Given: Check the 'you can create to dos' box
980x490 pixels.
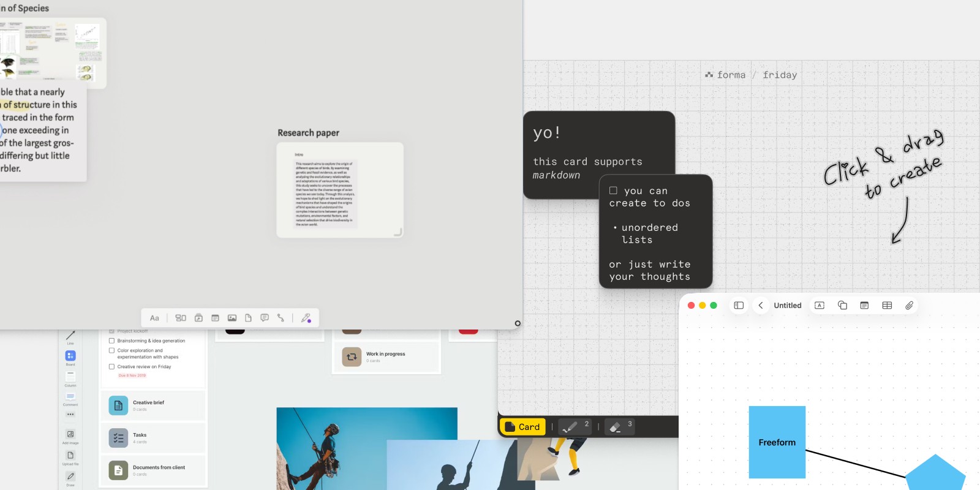Looking at the screenshot, I should click(x=613, y=190).
